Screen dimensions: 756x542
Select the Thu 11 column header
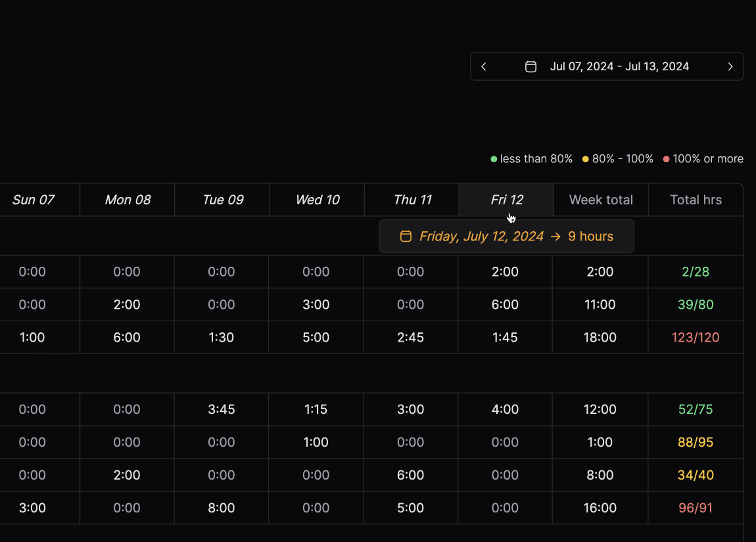pyautogui.click(x=412, y=200)
